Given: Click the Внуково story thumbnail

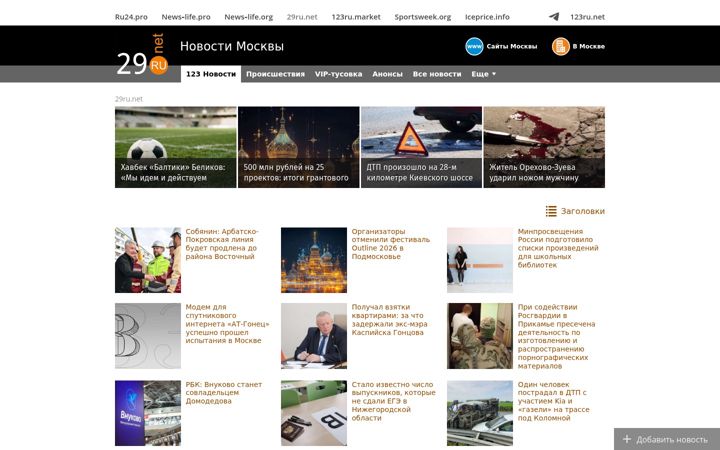Looking at the screenshot, I should click(148, 413).
